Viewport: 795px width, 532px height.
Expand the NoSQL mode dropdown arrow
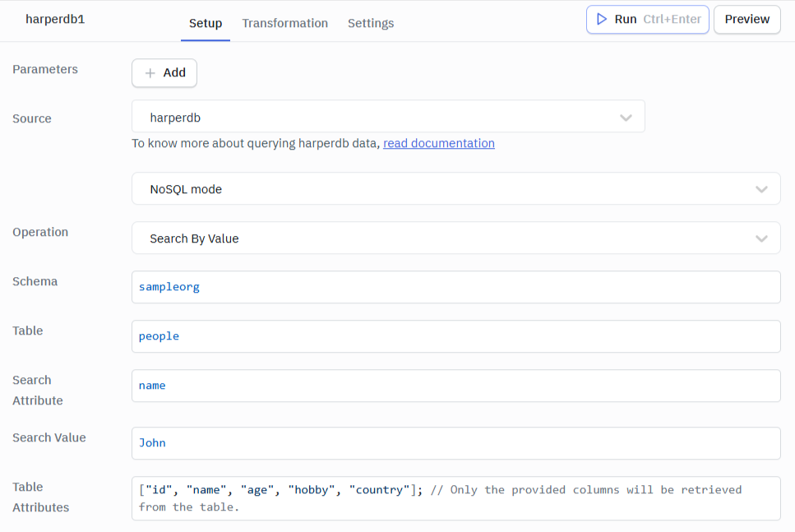click(761, 189)
